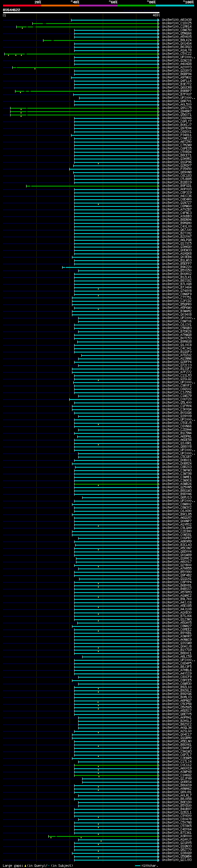This screenshot has height=868, width=197.
Task: Click the cyan ~100% identity legend bar
Action: click(175, 6)
